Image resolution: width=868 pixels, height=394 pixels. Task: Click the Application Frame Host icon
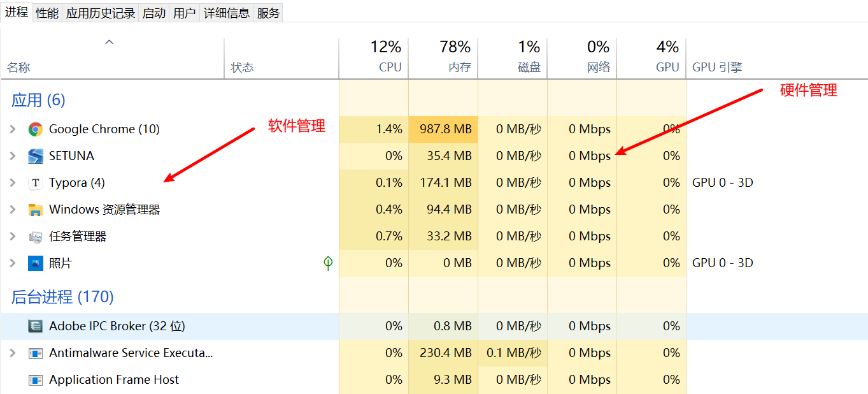click(35, 380)
